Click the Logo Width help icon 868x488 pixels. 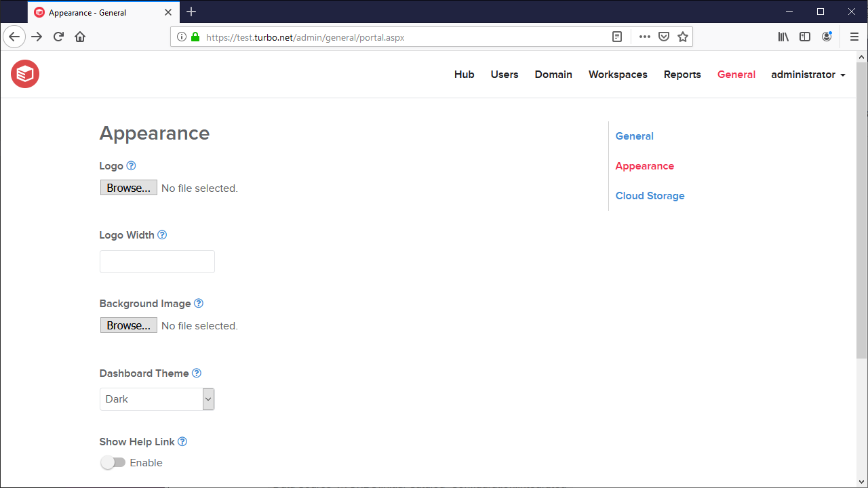pos(162,235)
